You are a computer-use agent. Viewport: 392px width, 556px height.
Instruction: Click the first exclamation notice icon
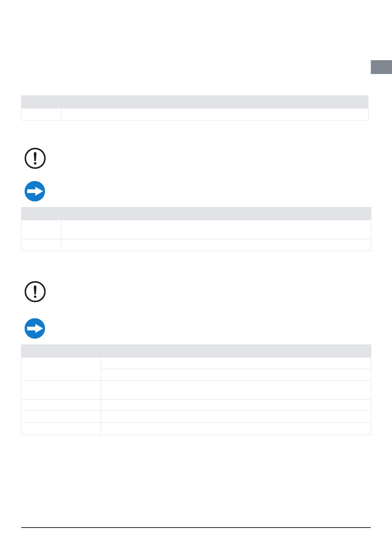[x=35, y=158]
